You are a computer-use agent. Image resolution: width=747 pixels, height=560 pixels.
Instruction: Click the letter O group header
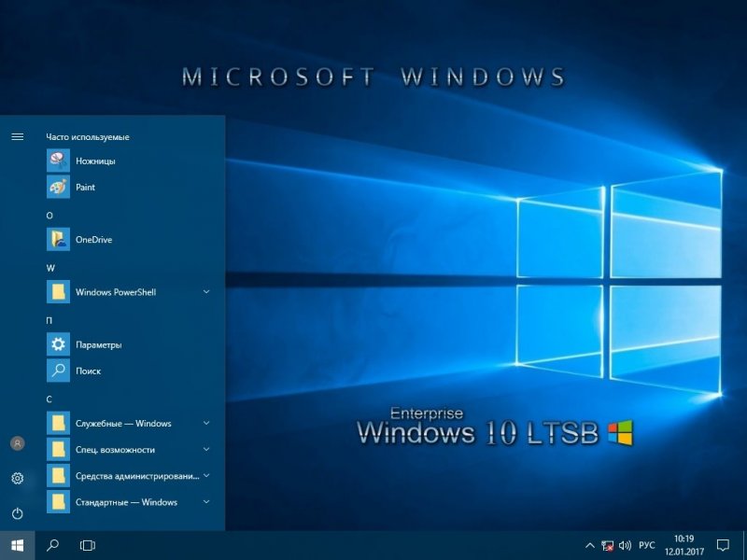pos(49,216)
